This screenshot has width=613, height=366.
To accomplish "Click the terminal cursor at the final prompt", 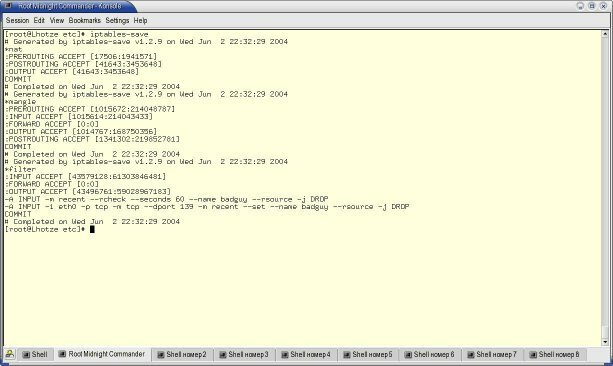I will (92, 229).
